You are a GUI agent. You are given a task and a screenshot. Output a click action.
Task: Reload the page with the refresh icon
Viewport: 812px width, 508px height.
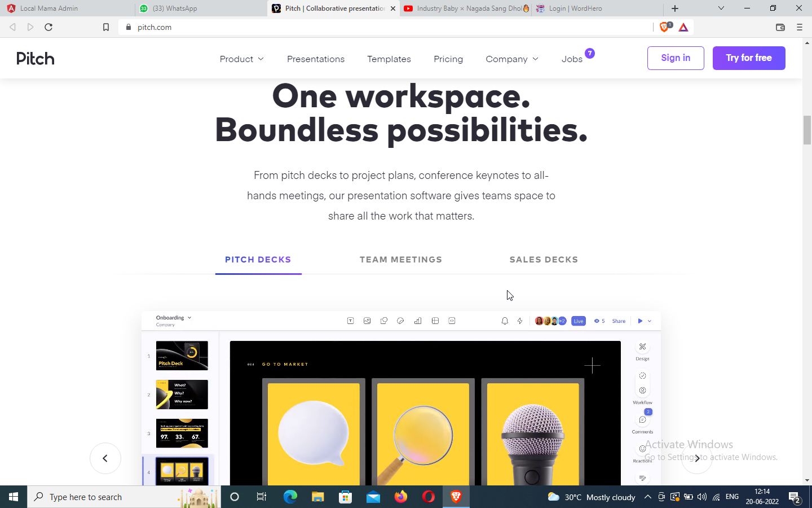tap(48, 27)
